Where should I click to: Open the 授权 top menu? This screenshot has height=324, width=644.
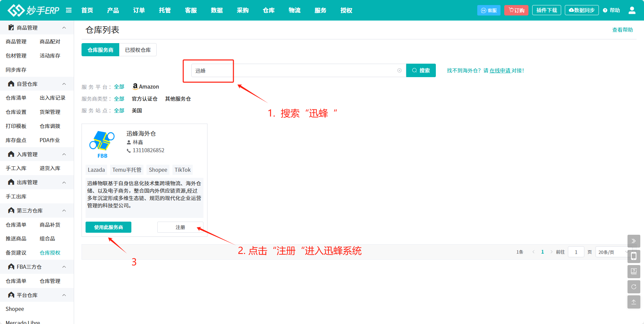pyautogui.click(x=347, y=10)
